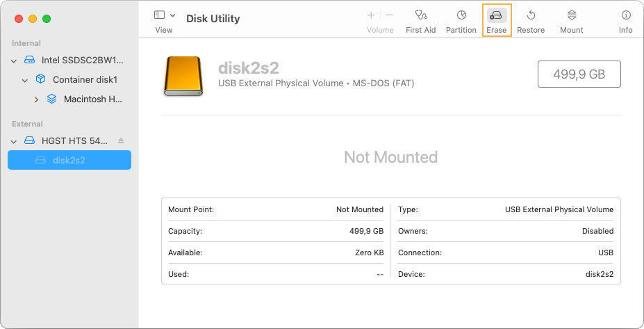
Task: Click the Not Mounted status text
Action: (x=390, y=157)
